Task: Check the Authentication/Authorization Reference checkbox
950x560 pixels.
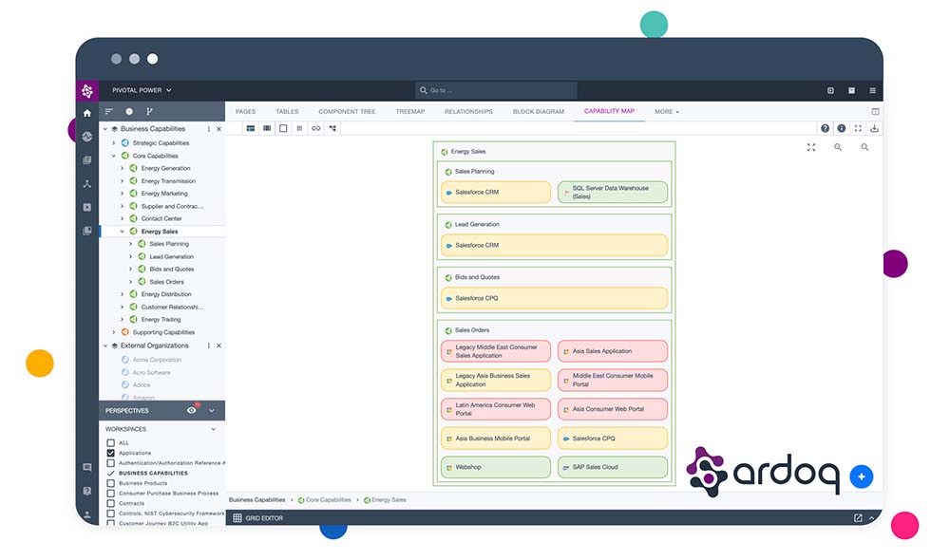Action: pos(110,463)
